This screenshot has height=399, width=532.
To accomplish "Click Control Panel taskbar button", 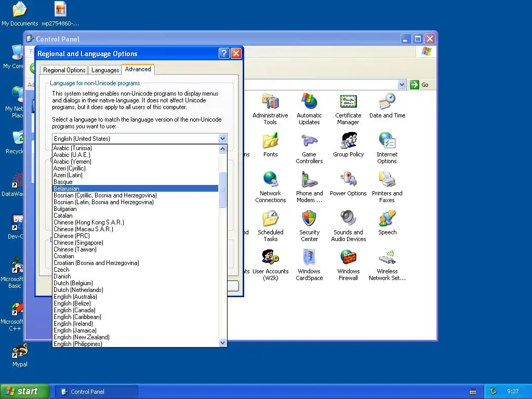I will pos(96,392).
